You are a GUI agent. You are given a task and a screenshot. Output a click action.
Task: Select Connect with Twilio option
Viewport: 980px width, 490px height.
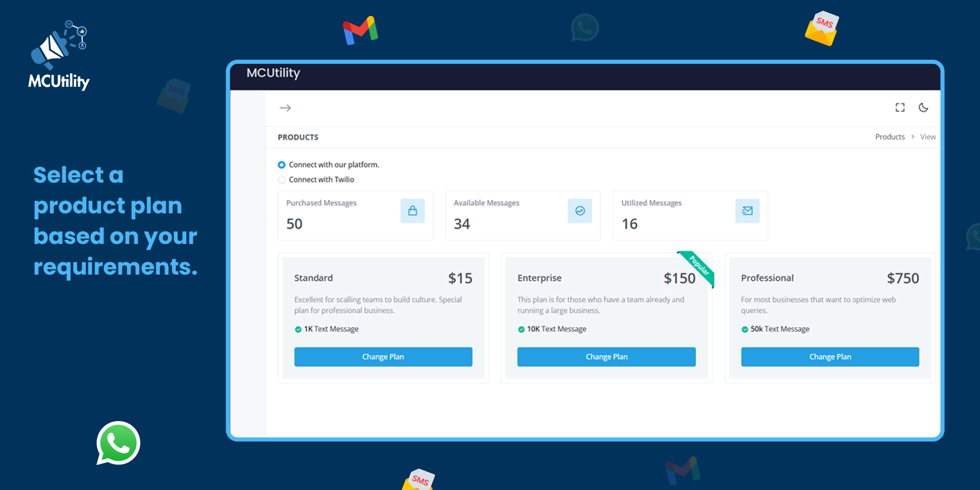click(x=282, y=180)
